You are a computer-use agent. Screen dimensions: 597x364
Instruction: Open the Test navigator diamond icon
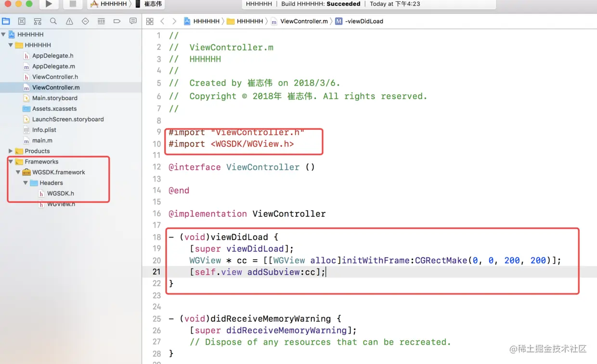(x=85, y=21)
